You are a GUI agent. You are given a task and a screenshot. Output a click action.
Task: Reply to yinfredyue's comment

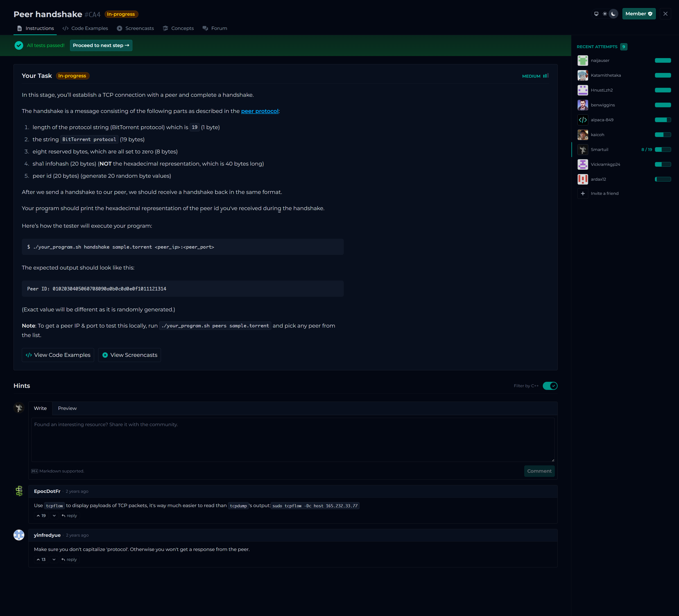pos(69,560)
